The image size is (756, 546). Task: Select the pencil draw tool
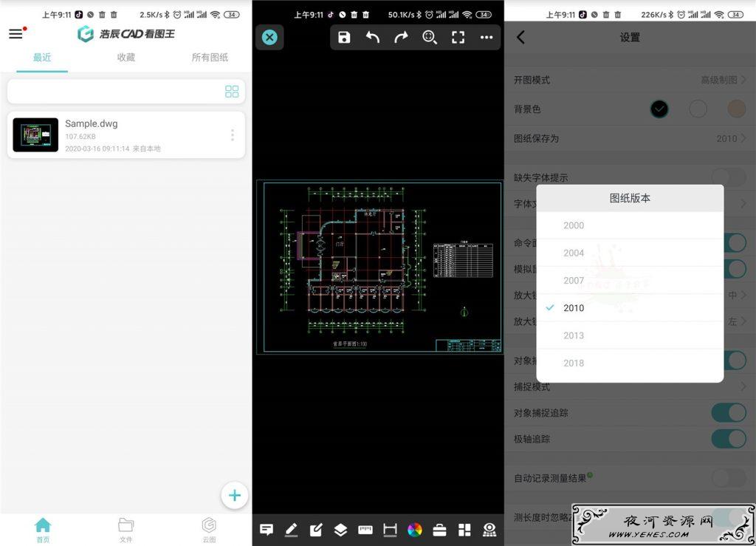click(291, 530)
